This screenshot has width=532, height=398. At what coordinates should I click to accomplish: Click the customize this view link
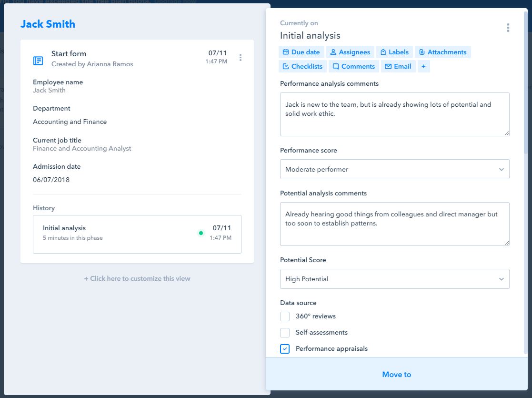137,278
